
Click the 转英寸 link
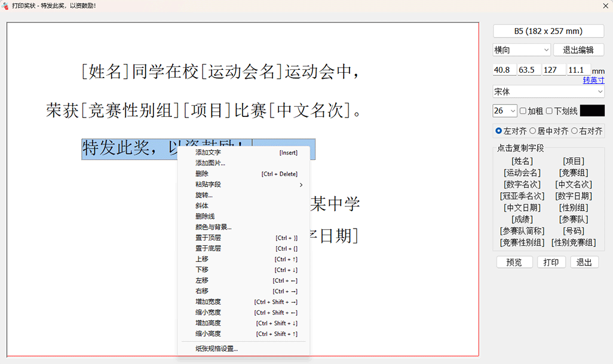coord(593,81)
